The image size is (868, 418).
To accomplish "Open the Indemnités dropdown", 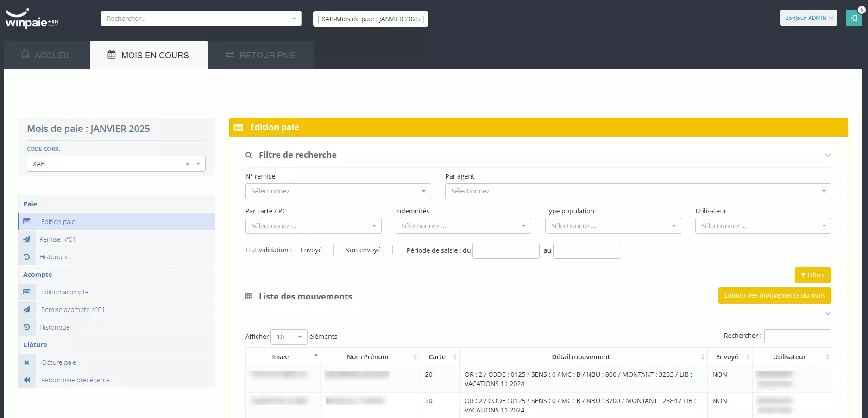I will pyautogui.click(x=463, y=226).
